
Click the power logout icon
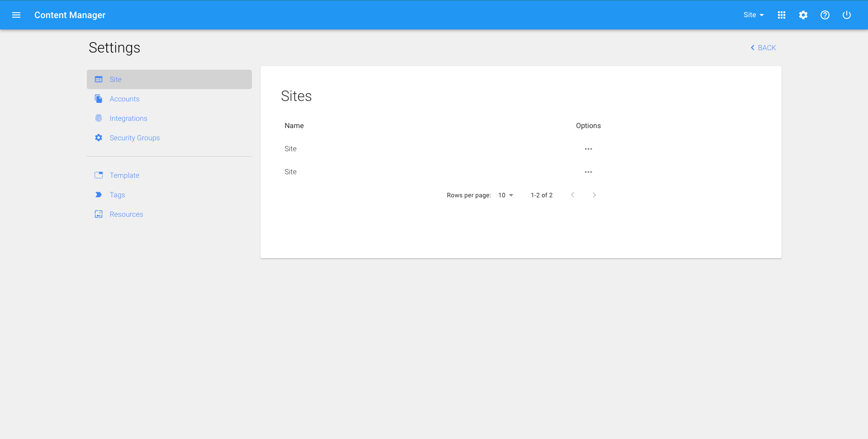pyautogui.click(x=846, y=15)
